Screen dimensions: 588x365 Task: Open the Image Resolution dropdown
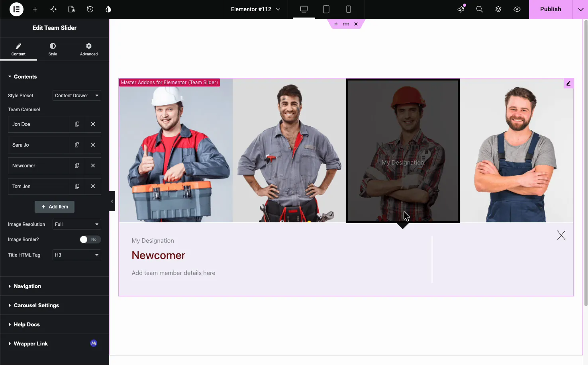click(77, 224)
